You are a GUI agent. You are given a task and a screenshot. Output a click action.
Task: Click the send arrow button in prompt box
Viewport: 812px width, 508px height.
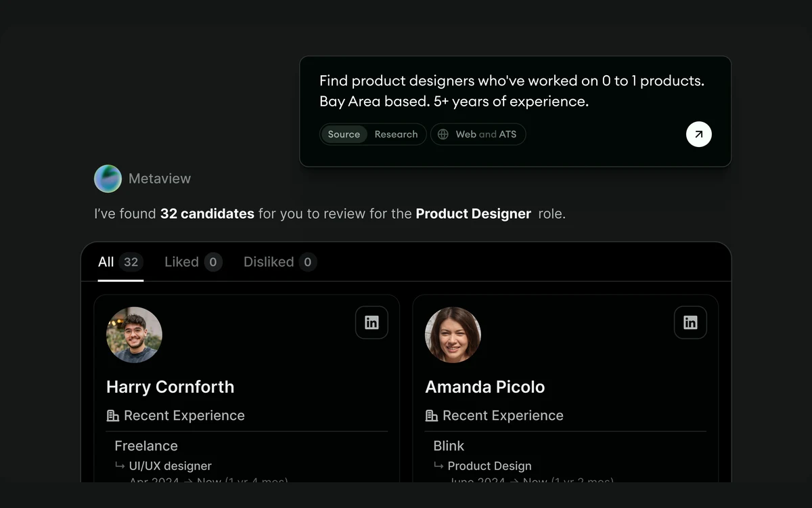[x=698, y=134]
